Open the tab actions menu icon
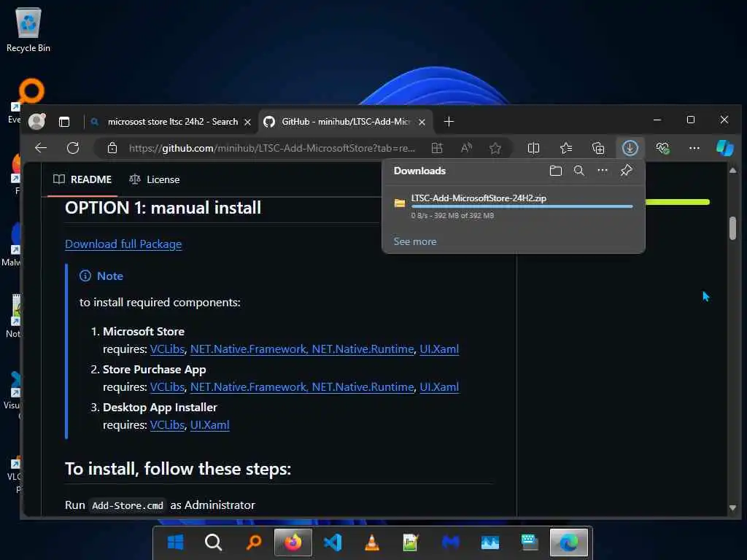Viewport: 747px width, 560px height. click(64, 122)
